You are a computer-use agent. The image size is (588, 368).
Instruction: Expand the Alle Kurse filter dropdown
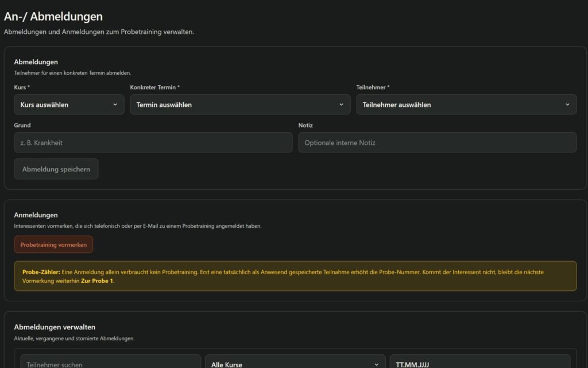coord(295,362)
